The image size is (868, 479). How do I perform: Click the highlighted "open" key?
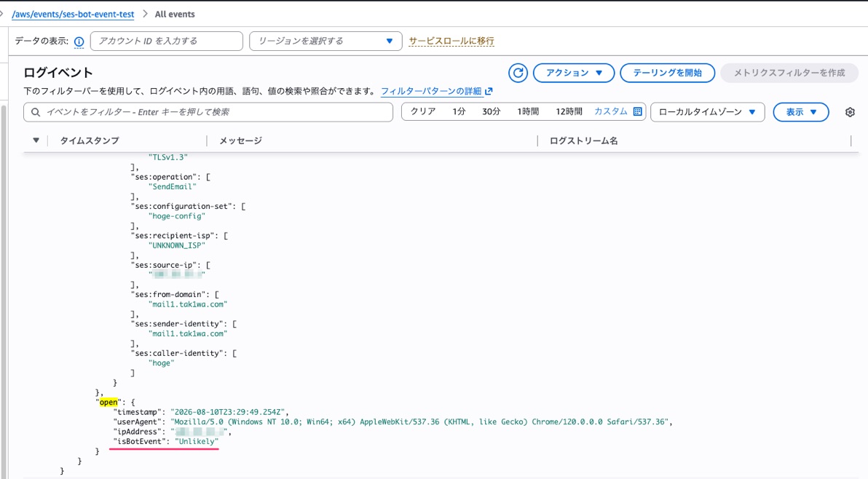tap(108, 402)
